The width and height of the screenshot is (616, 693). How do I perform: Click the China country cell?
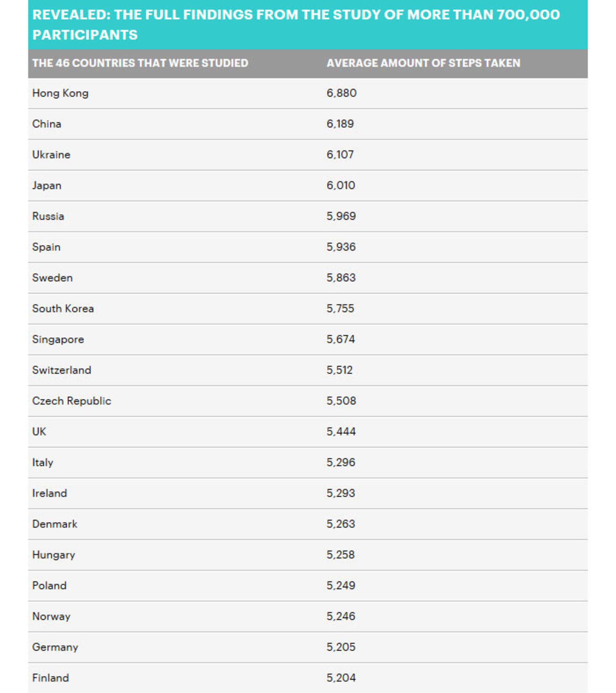point(47,124)
